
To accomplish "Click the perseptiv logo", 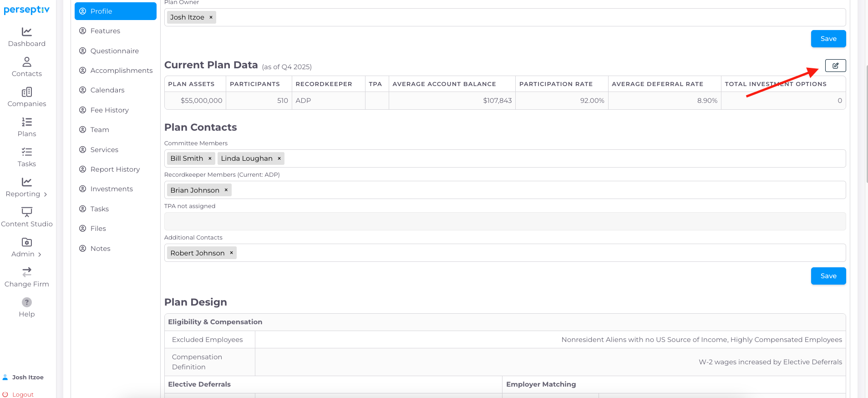I will (26, 10).
